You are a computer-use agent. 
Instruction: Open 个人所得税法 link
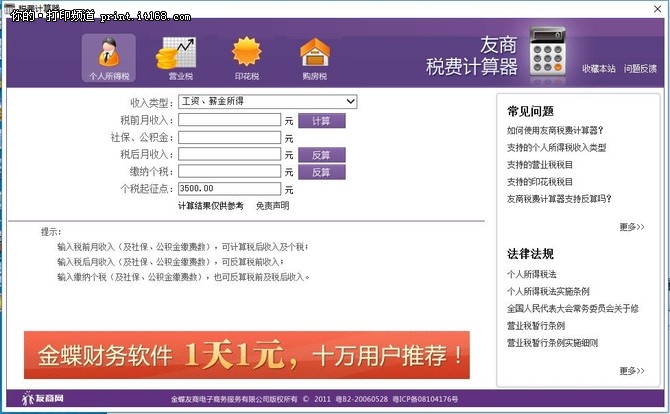tap(532, 274)
